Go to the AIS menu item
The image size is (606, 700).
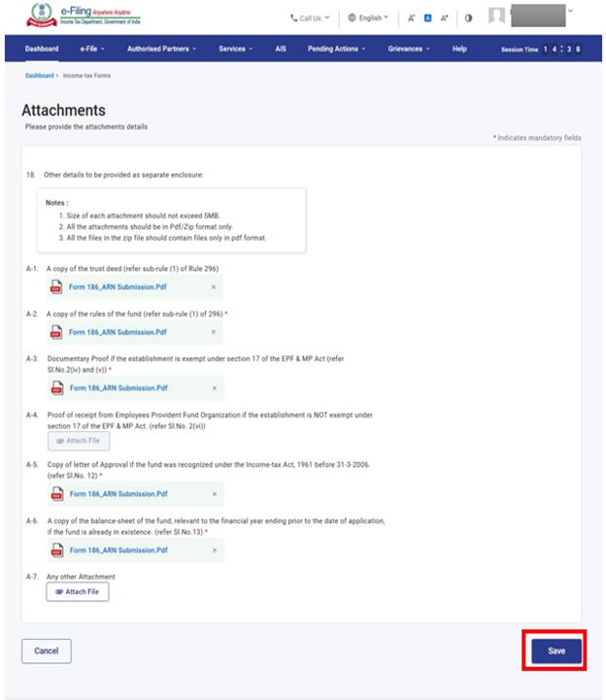[x=281, y=49]
